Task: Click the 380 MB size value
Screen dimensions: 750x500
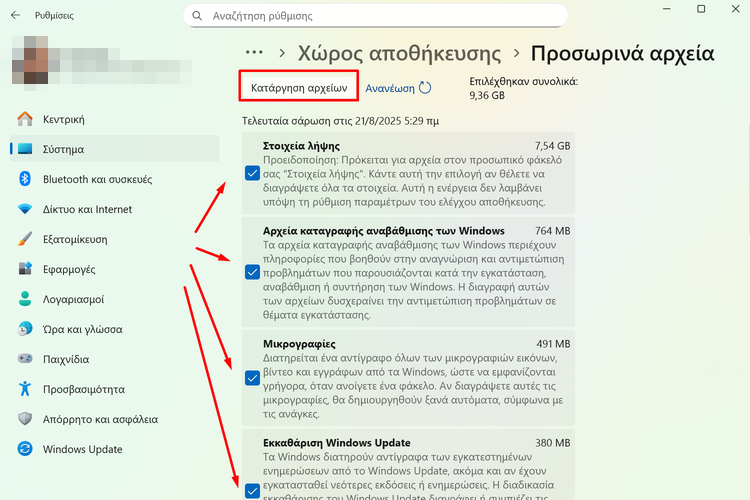Action: coord(552,443)
